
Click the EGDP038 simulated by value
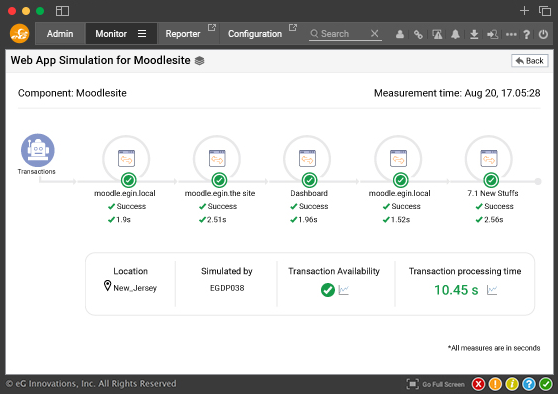[x=227, y=288]
